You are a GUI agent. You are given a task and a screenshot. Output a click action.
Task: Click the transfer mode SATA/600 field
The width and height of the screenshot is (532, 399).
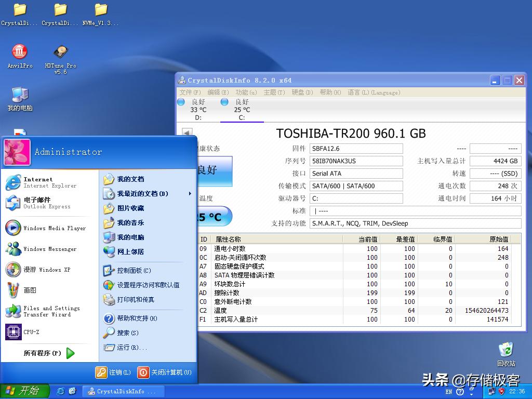(356, 186)
